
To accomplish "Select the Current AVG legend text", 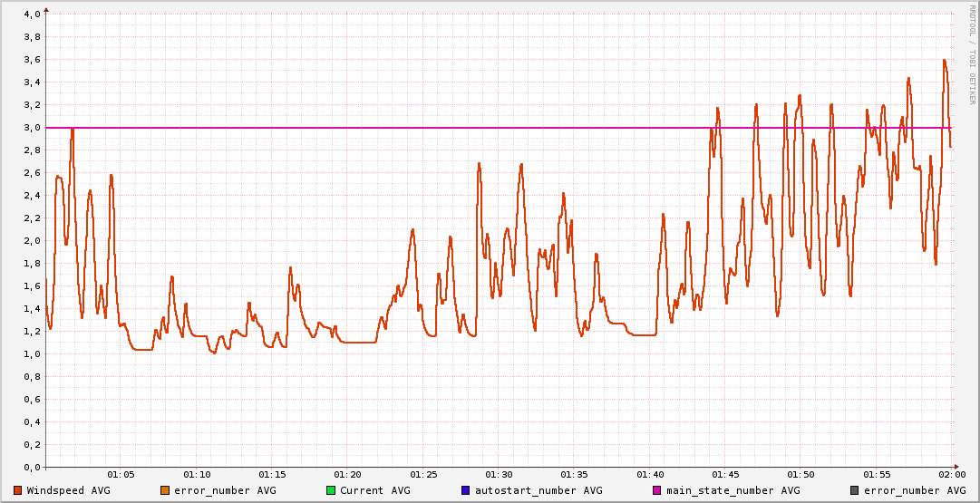I will click(374, 490).
